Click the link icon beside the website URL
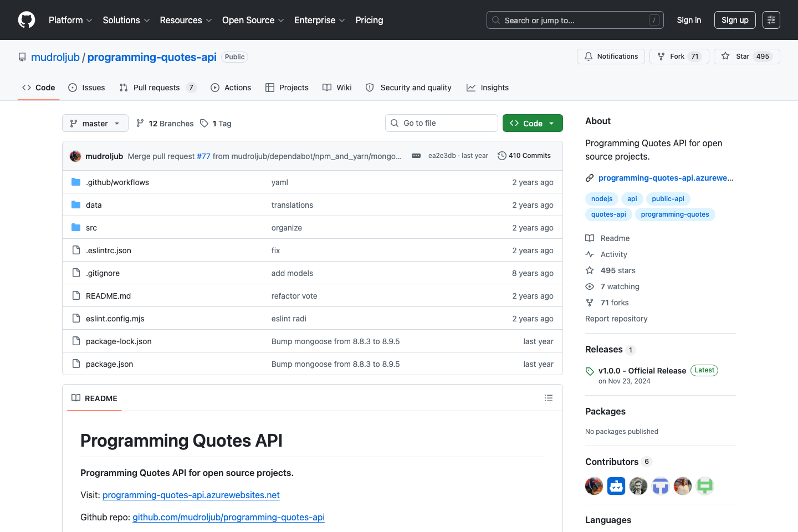The height and width of the screenshot is (532, 798). [x=589, y=178]
